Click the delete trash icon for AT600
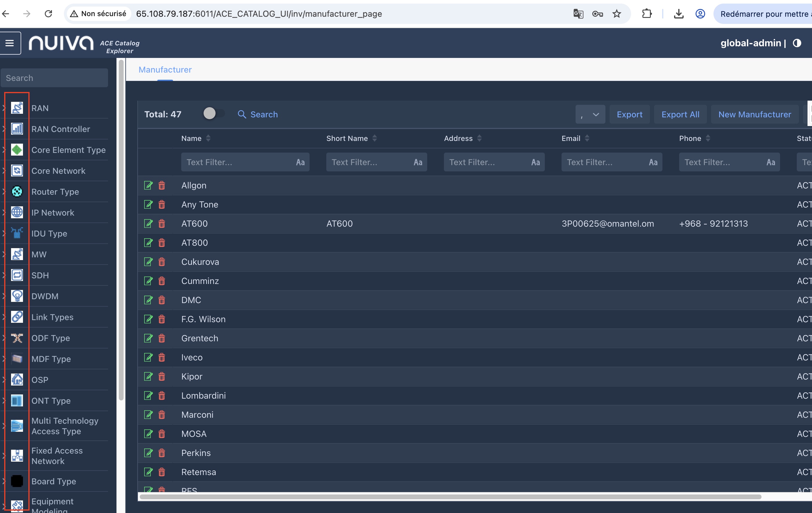Screen dimensions: 812x513 click(x=162, y=224)
